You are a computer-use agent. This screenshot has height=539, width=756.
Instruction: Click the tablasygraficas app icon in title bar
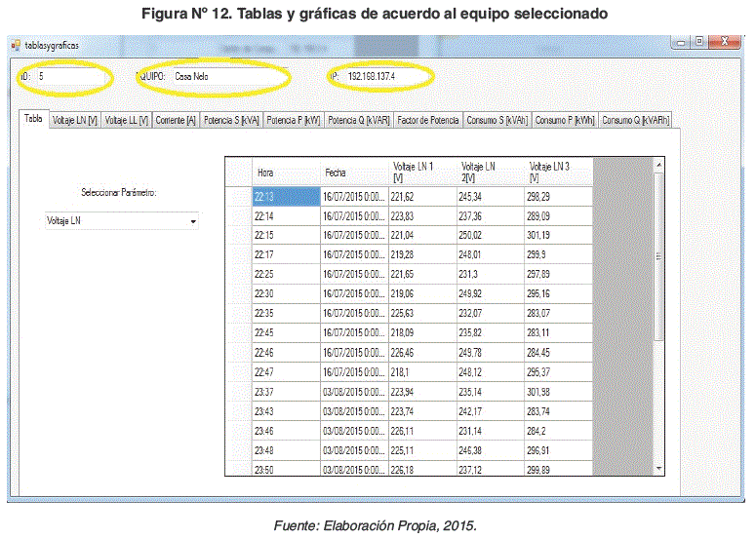click(x=15, y=46)
